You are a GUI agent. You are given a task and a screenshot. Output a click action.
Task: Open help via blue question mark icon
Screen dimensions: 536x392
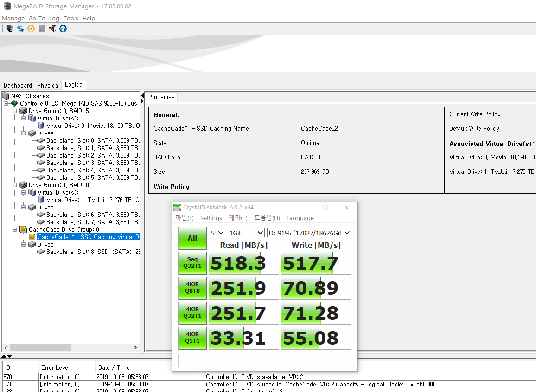(63, 29)
